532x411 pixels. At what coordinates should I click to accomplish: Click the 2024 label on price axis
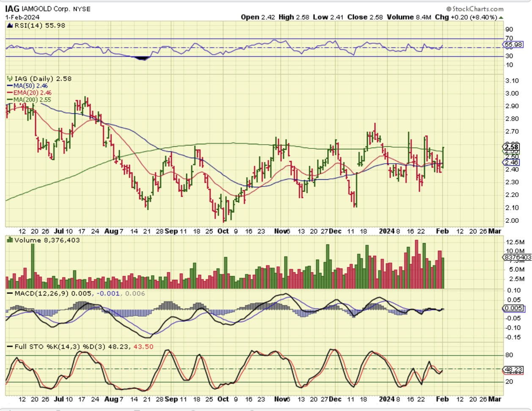click(387, 231)
